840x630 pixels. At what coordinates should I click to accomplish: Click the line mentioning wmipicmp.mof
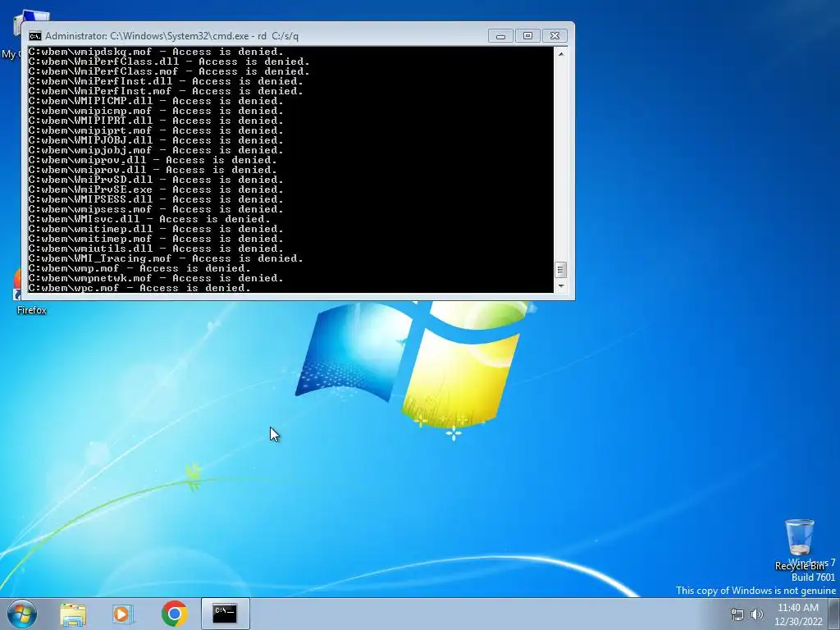[156, 111]
